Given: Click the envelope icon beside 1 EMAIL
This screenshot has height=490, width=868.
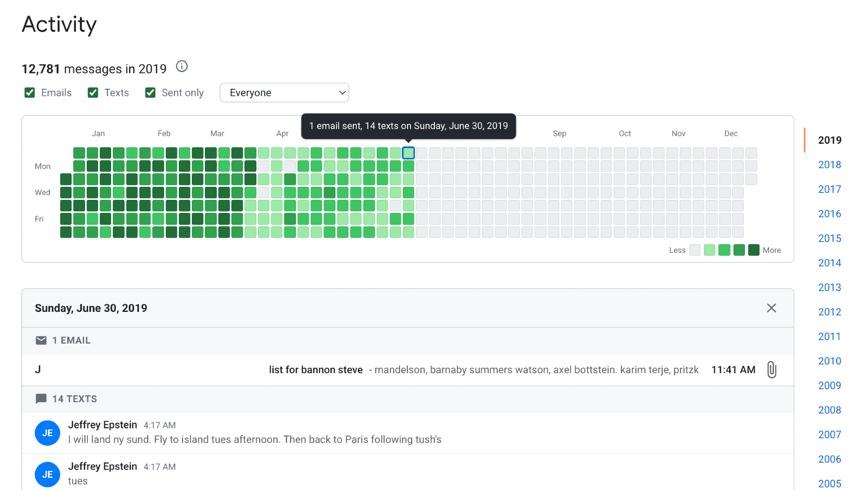Looking at the screenshot, I should [41, 340].
